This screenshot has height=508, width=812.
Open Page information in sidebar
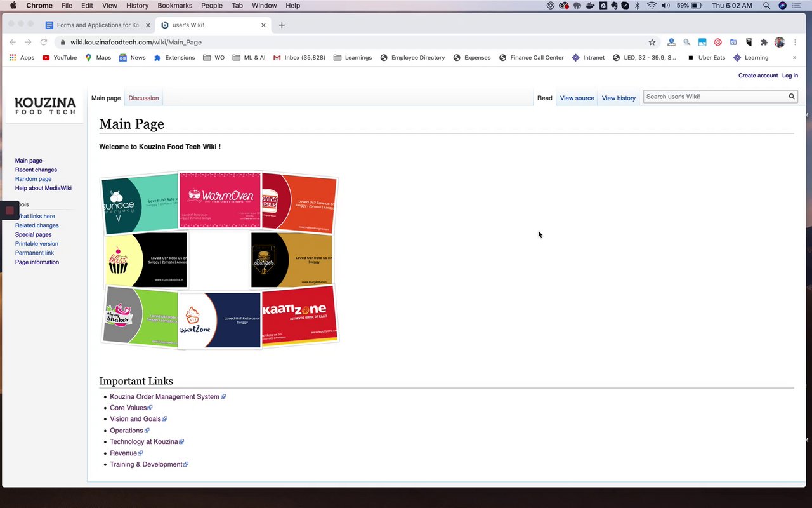pyautogui.click(x=37, y=262)
